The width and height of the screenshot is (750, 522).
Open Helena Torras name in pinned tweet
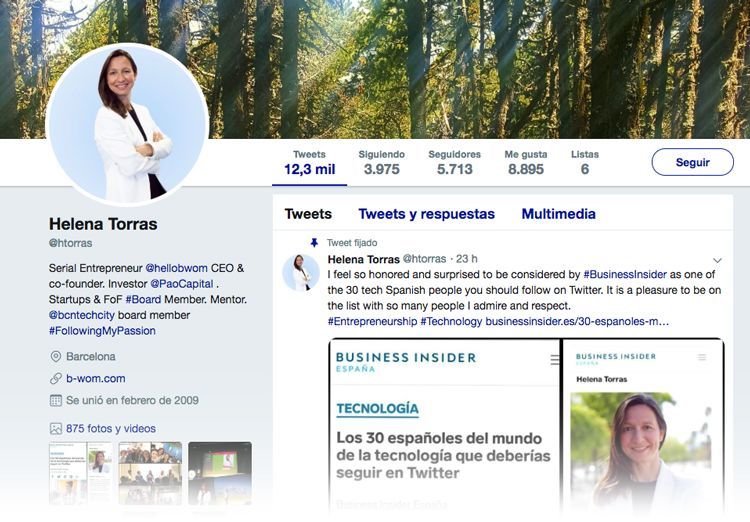(364, 259)
